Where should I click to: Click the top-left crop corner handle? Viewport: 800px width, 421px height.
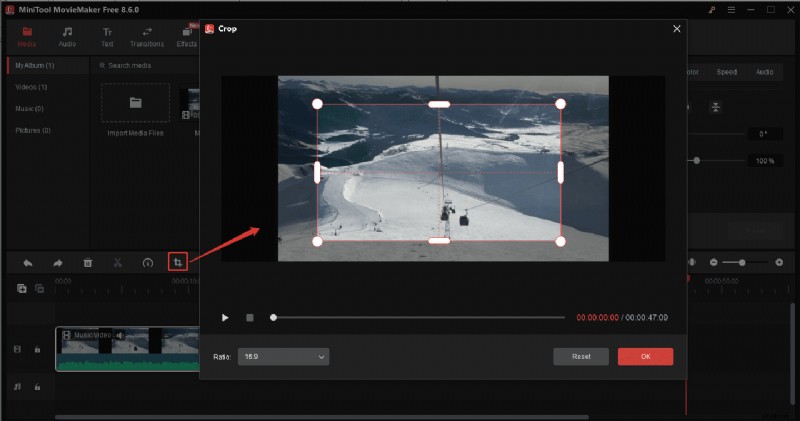317,104
